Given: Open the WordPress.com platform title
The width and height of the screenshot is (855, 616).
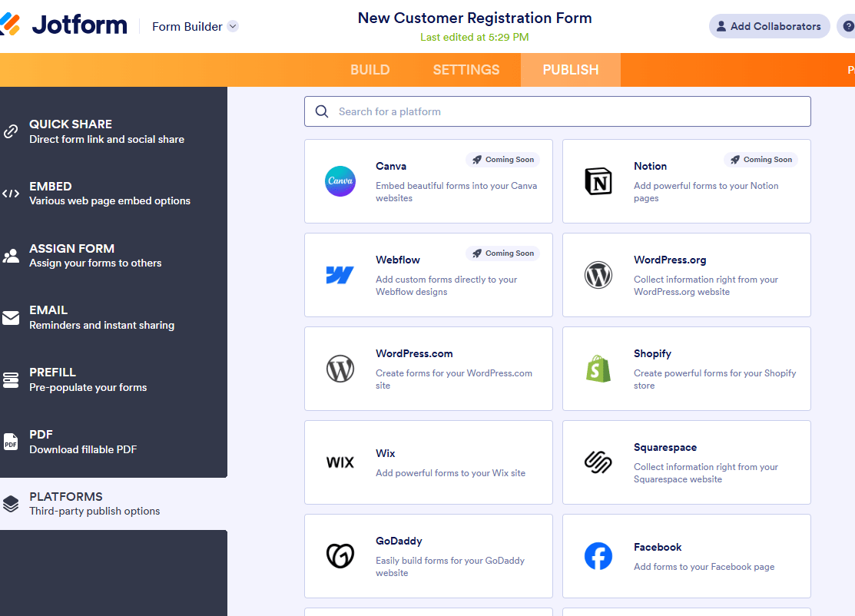Looking at the screenshot, I should click(x=414, y=354).
